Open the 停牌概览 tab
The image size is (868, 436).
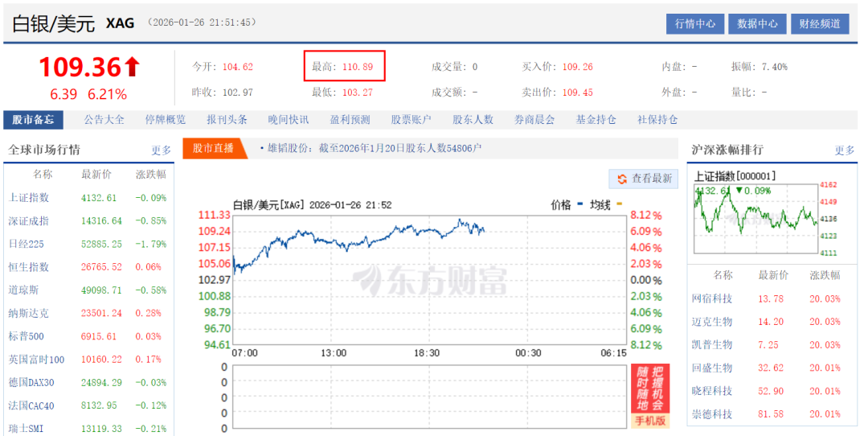click(x=166, y=120)
